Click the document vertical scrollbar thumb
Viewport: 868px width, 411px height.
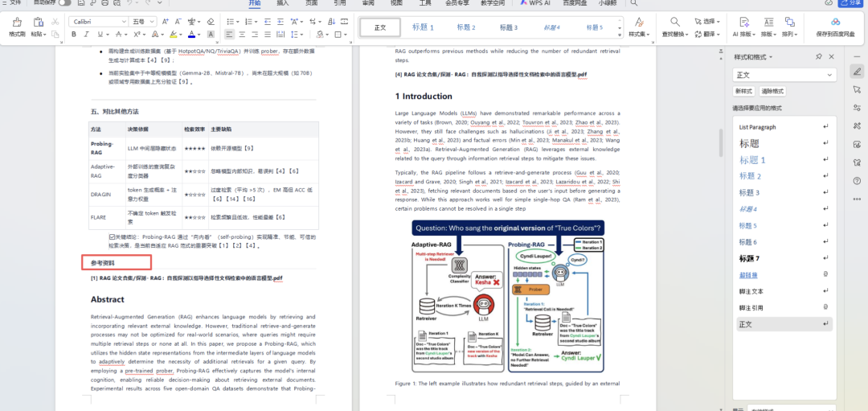tap(720, 143)
